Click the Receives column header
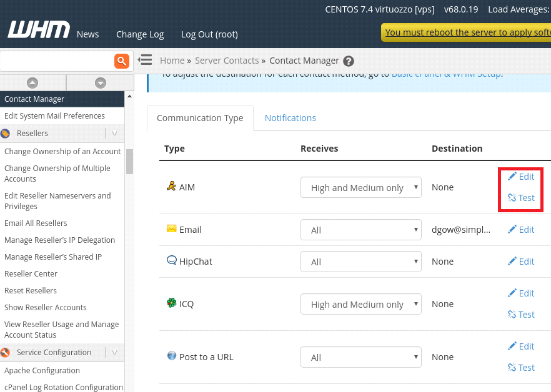 pos(319,149)
